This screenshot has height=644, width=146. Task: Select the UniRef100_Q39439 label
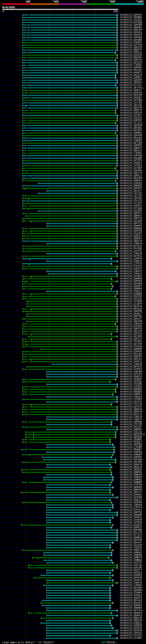coord(131,259)
